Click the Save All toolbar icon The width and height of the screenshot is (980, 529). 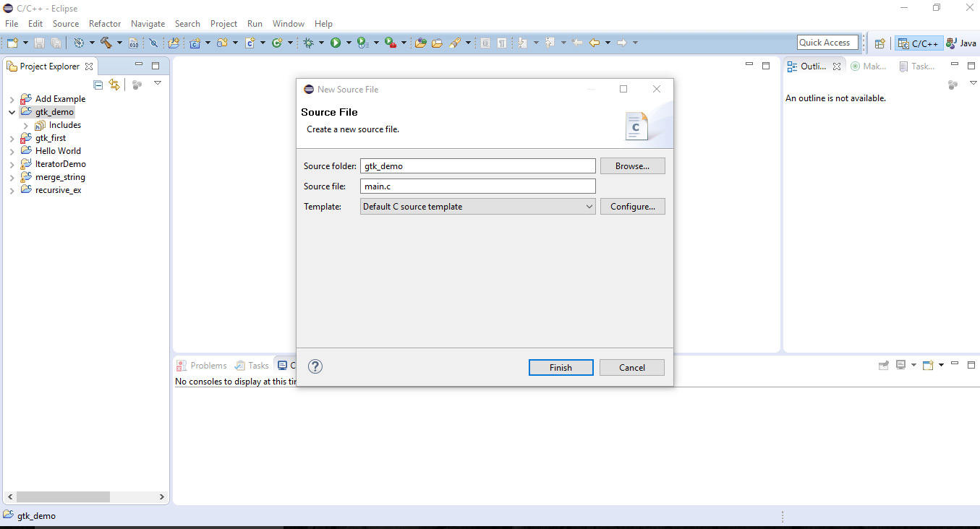click(56, 43)
